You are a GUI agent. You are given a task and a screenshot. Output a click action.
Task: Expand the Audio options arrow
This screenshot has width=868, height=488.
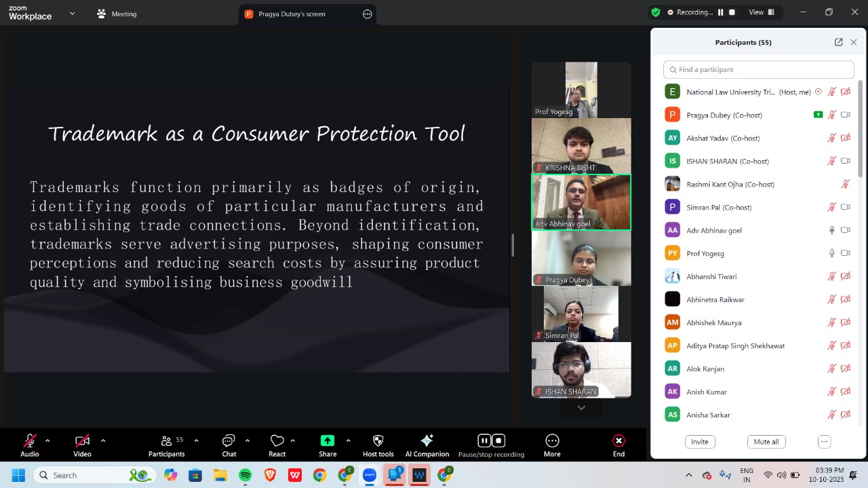pyautogui.click(x=47, y=440)
